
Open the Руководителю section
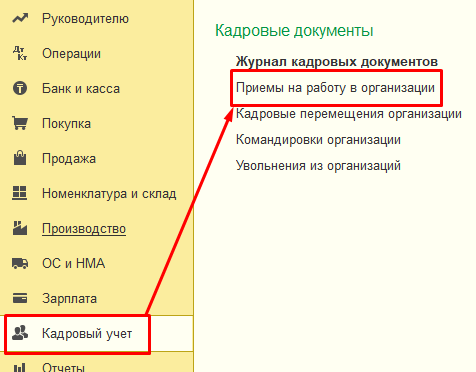tap(85, 19)
